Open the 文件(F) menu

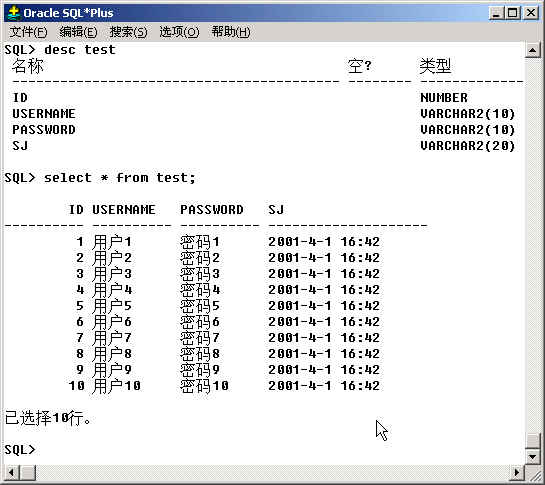29,32
